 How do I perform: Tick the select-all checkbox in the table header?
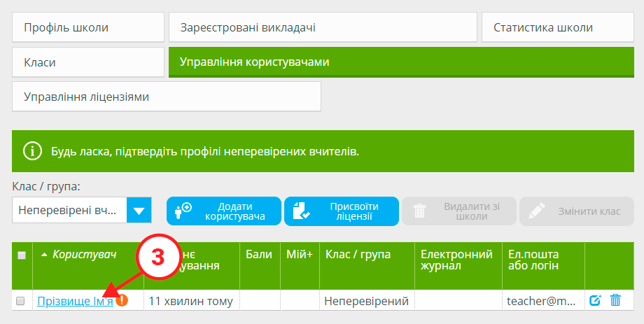tap(21, 255)
